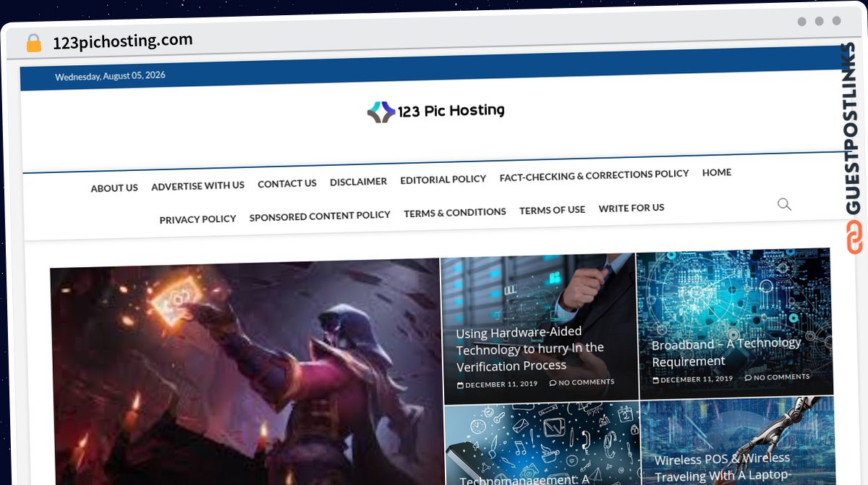Open the Terms of Use page

pos(552,210)
